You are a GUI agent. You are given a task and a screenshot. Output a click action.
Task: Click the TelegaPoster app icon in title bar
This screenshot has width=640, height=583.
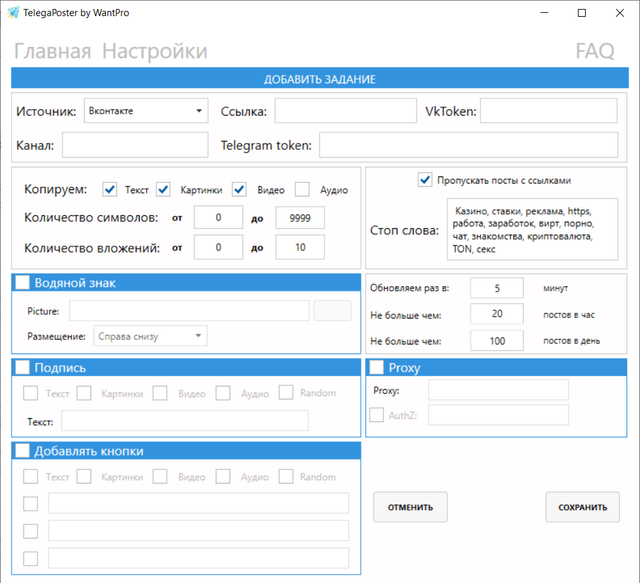(13, 13)
